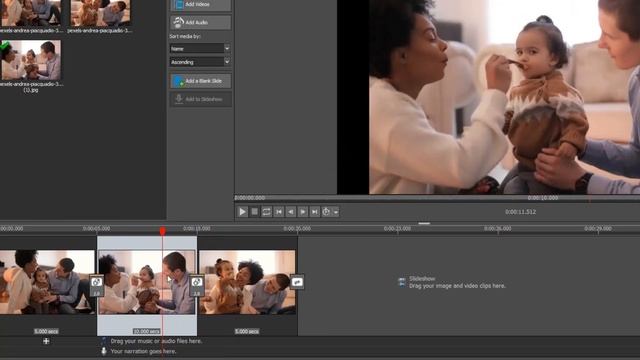Click the third slide's 5.000 secs duration label
This screenshot has width=640, height=360.
click(x=247, y=331)
